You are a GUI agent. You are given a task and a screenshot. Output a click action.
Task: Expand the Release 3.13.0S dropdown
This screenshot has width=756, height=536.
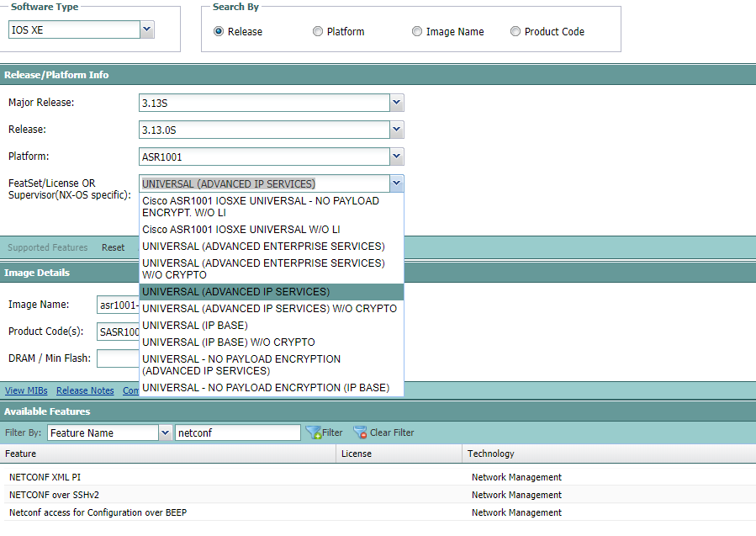(x=396, y=130)
